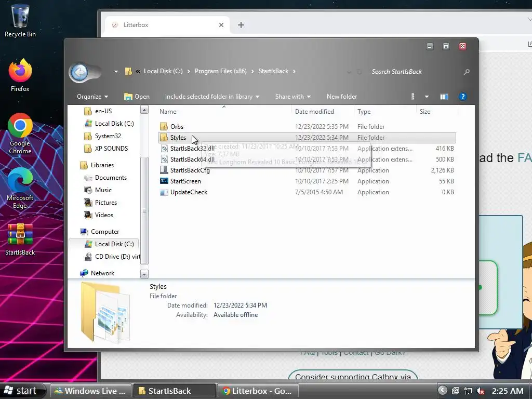Viewport: 532px width, 399px height.
Task: Open Documents library
Action: click(105, 178)
